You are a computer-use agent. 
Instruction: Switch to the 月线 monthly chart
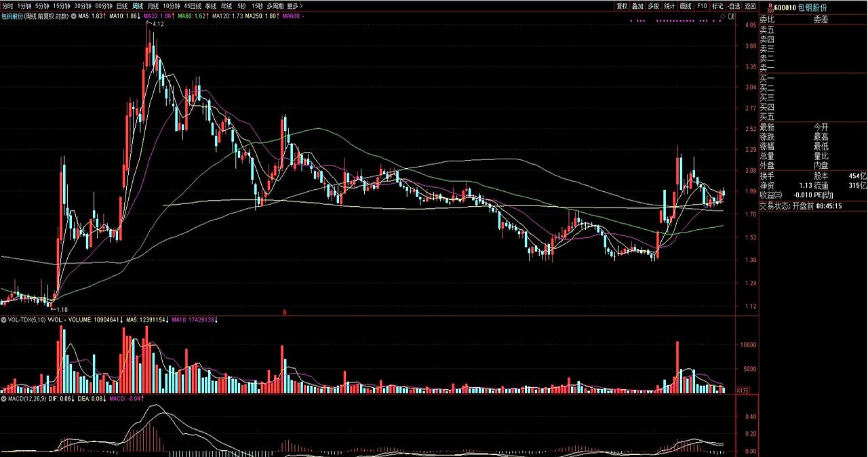[x=154, y=5]
